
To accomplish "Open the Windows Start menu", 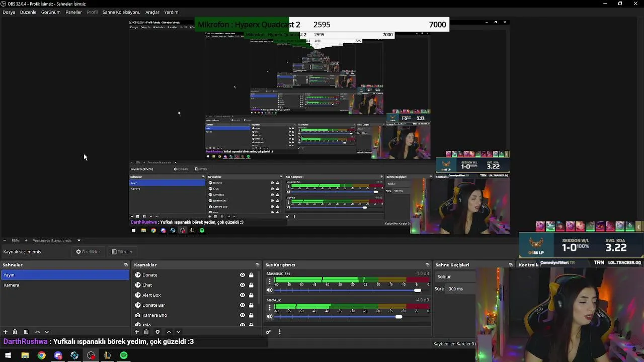I will pos(8,355).
